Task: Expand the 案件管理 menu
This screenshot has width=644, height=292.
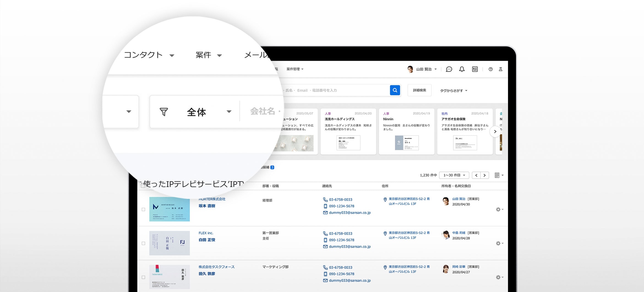Action: [x=295, y=69]
